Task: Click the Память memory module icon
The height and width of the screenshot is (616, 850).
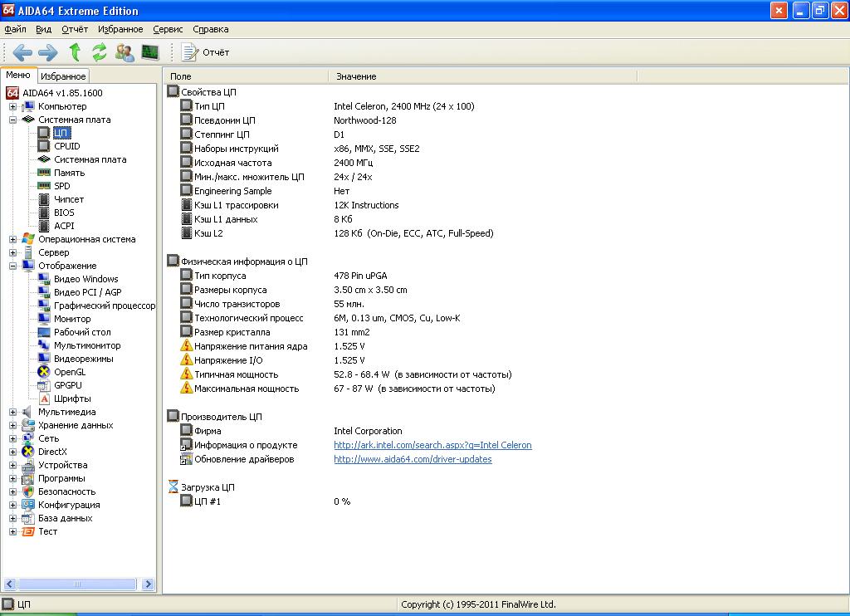Action: tap(44, 173)
